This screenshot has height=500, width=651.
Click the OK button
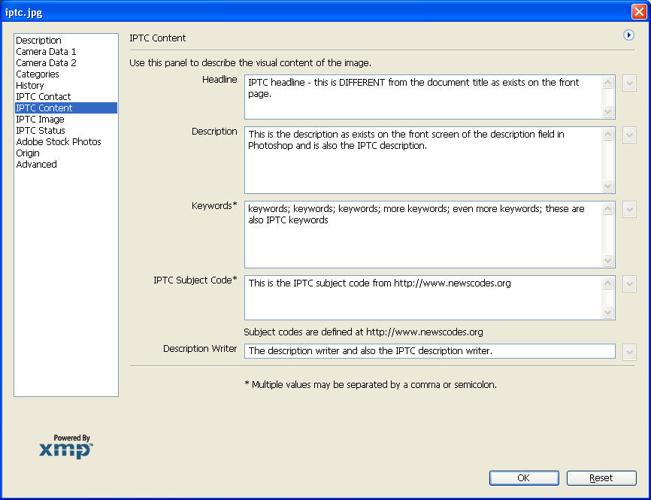(523, 478)
